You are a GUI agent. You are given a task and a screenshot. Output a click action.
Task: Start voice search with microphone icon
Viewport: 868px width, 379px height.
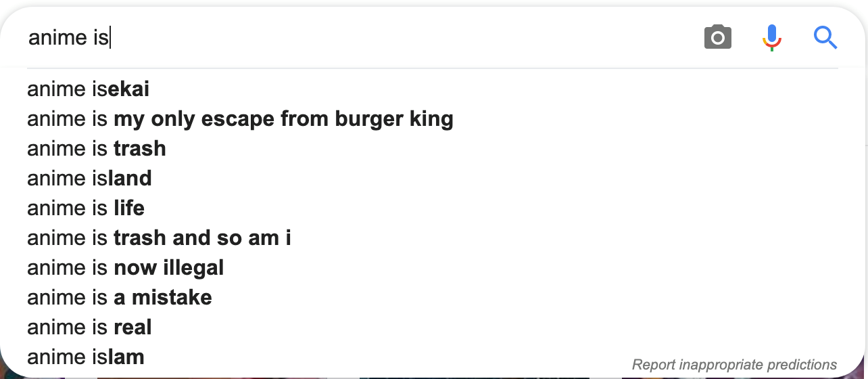click(x=771, y=37)
